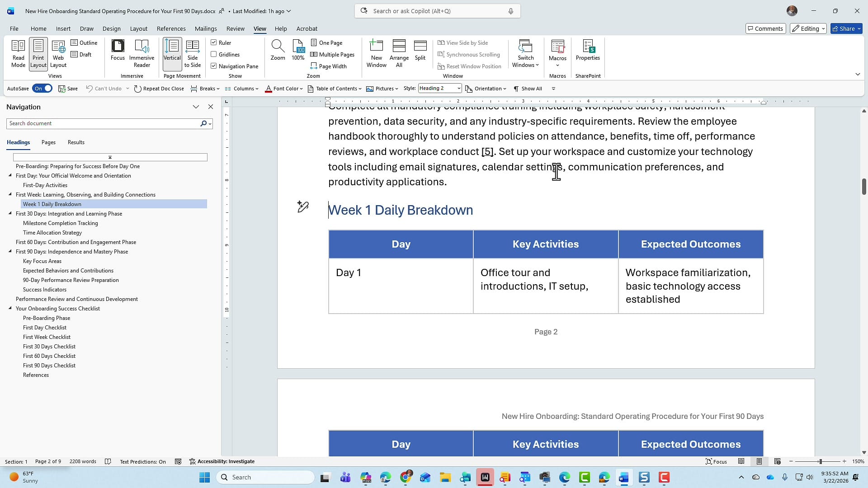868x488 pixels.
Task: Enter Focus mode from ribbon
Action: tap(118, 50)
